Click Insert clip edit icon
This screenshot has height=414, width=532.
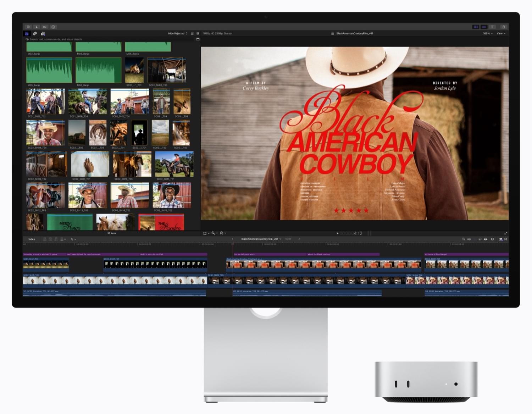coord(50,239)
